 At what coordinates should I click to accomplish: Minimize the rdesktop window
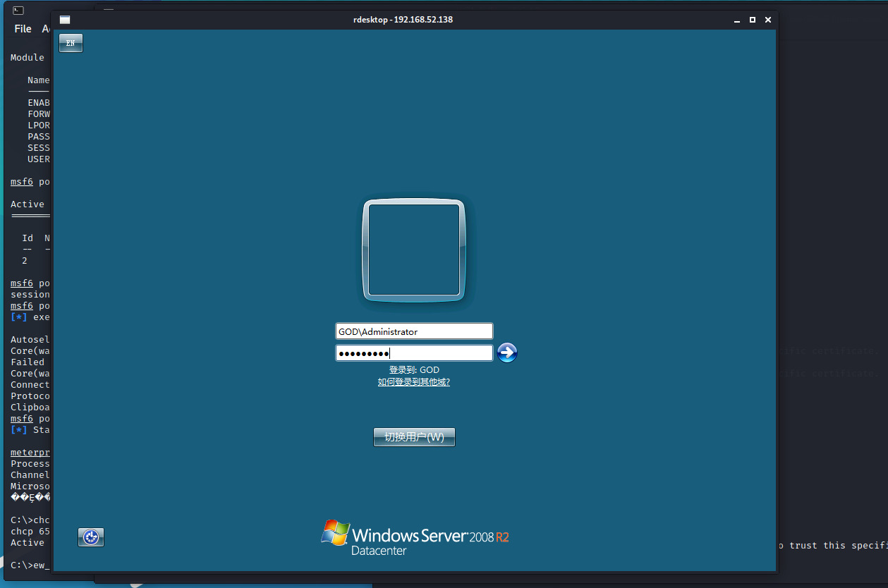click(736, 20)
